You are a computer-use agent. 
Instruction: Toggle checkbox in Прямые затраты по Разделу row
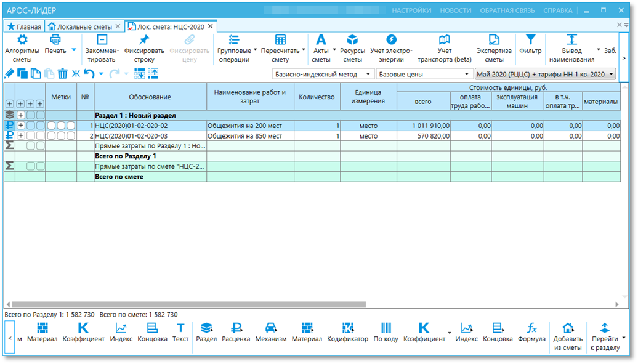click(31, 146)
